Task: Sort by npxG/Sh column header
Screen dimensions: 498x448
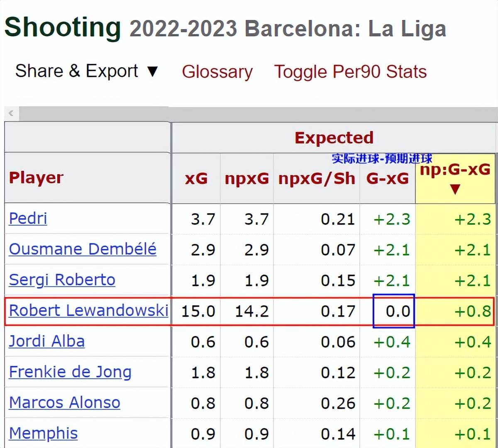Action: (317, 178)
